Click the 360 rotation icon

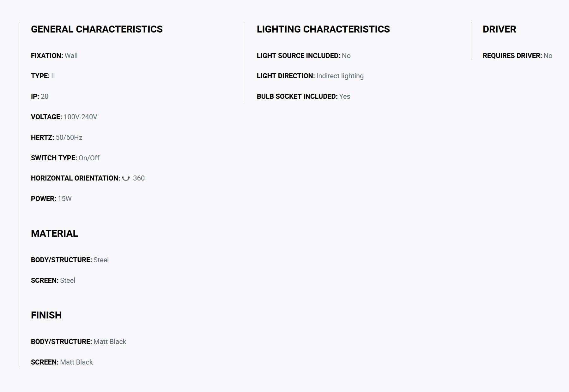(x=126, y=178)
